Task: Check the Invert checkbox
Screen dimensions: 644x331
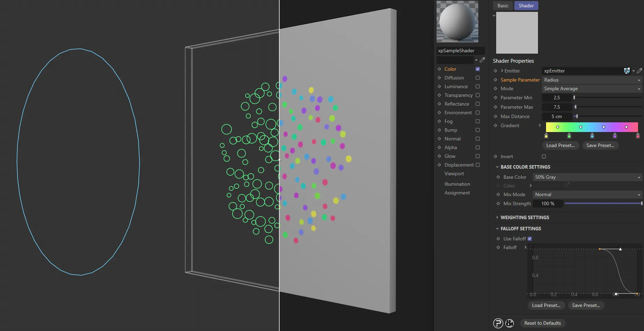Action: point(544,156)
